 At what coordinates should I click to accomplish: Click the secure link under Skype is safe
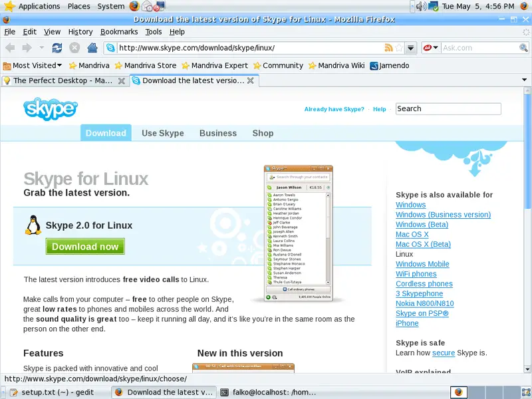(444, 353)
